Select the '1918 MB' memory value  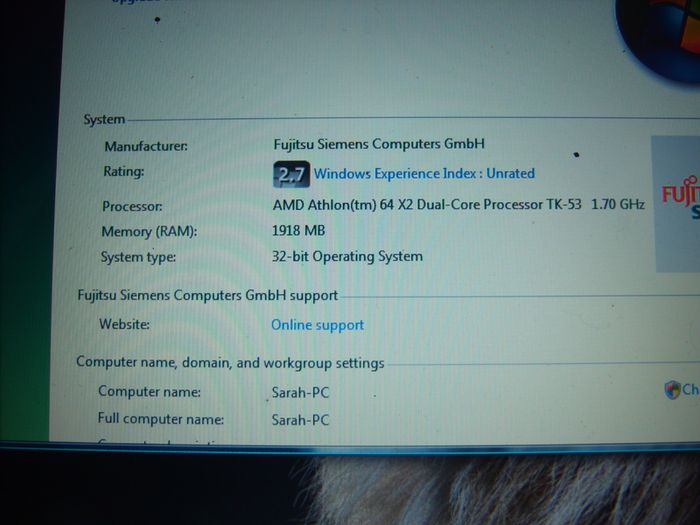click(299, 230)
